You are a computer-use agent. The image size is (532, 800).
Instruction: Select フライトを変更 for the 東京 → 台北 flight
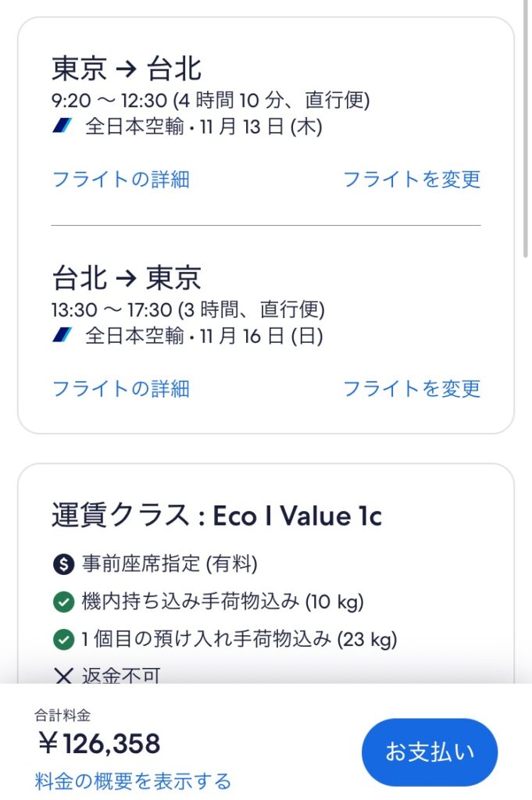(412, 179)
